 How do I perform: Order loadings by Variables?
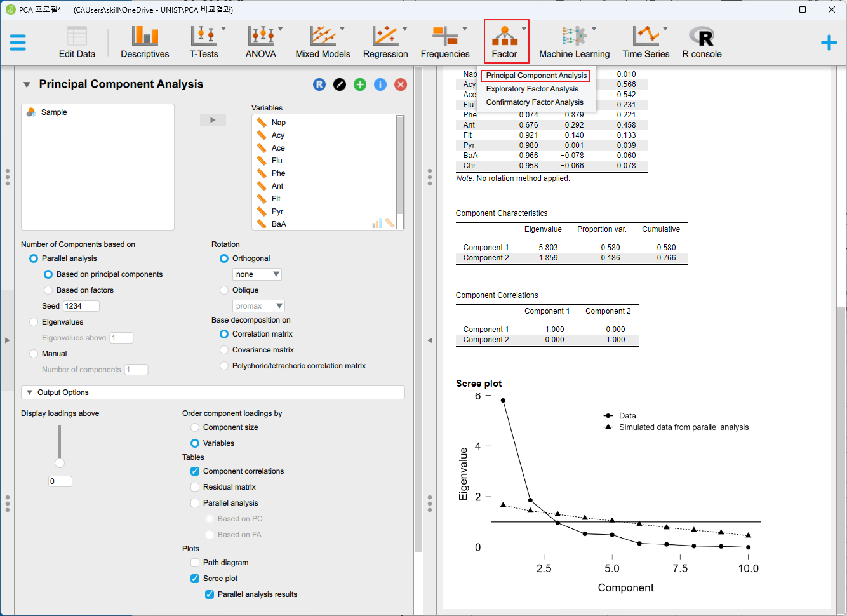click(x=195, y=443)
